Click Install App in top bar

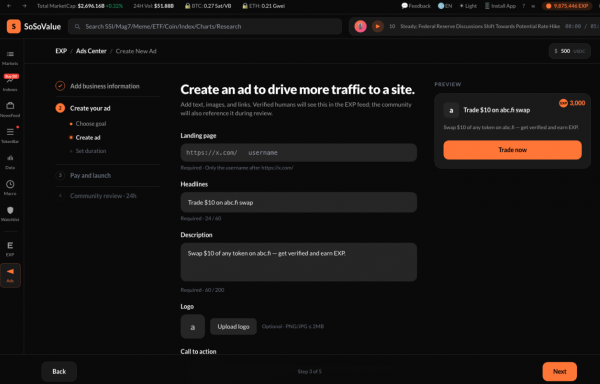pos(500,6)
